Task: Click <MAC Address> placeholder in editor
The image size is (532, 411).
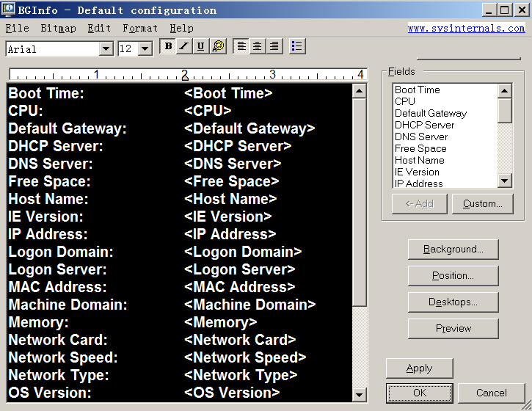Action: pyautogui.click(x=239, y=287)
